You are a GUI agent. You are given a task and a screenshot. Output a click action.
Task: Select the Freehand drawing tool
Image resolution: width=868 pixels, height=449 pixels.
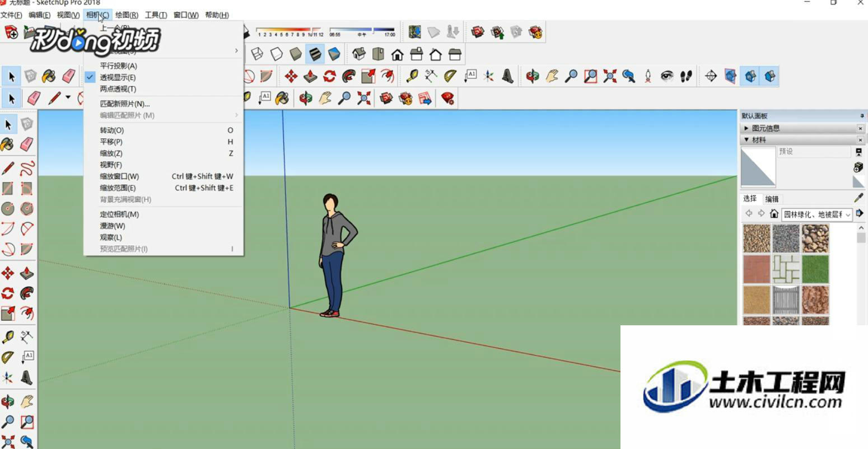(x=27, y=168)
